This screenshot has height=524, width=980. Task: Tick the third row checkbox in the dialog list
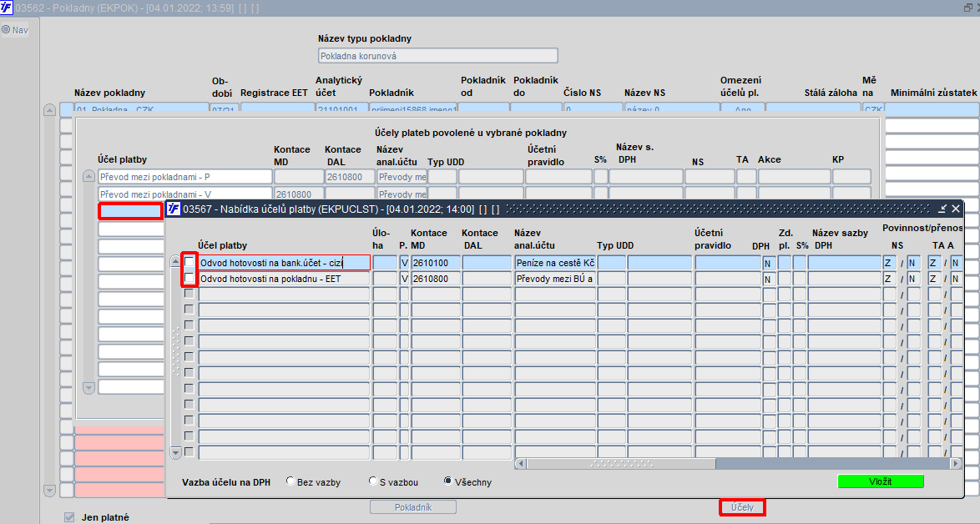point(189,294)
